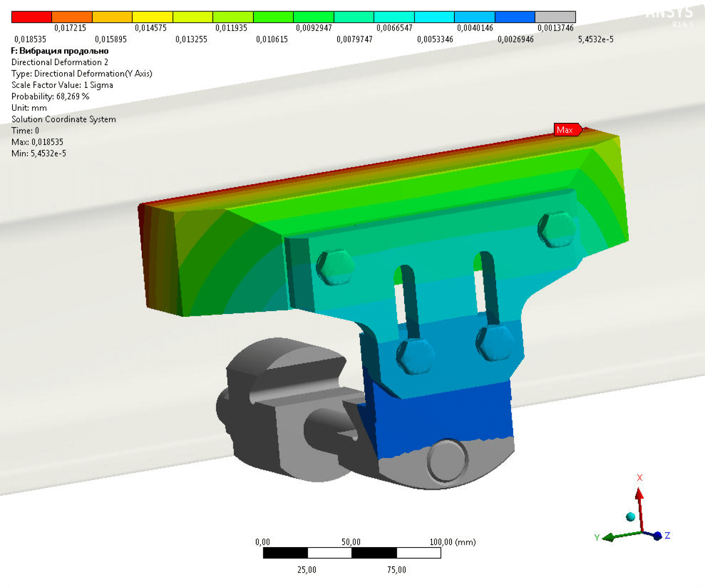705x588 pixels.
Task: Select the gray legend color band
Action: click(555, 17)
